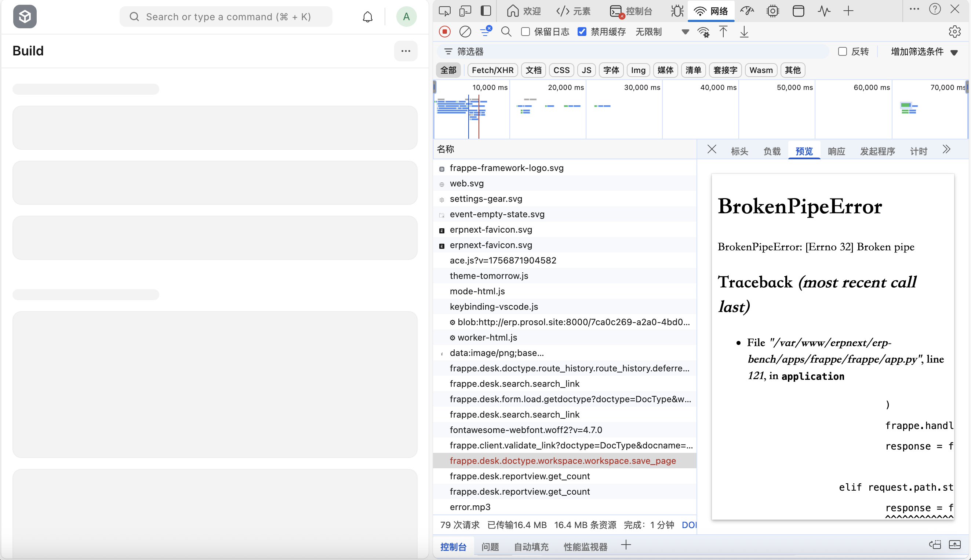Select error.mp3 request row
The width and height of the screenshot is (971, 560).
tap(565, 506)
